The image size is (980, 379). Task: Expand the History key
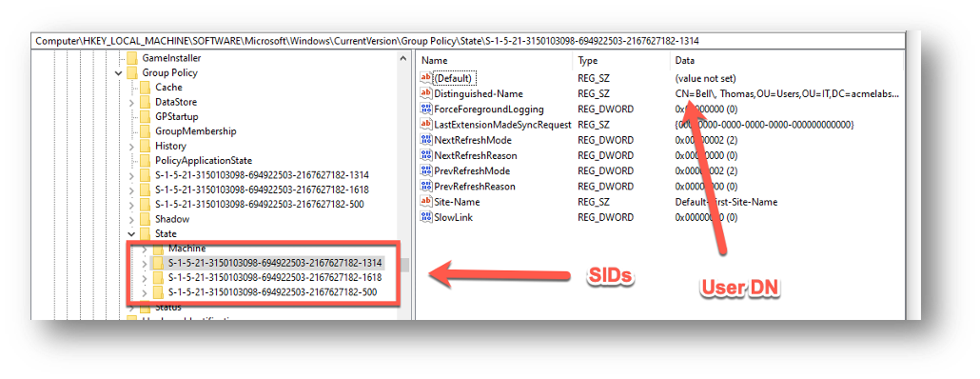131,147
